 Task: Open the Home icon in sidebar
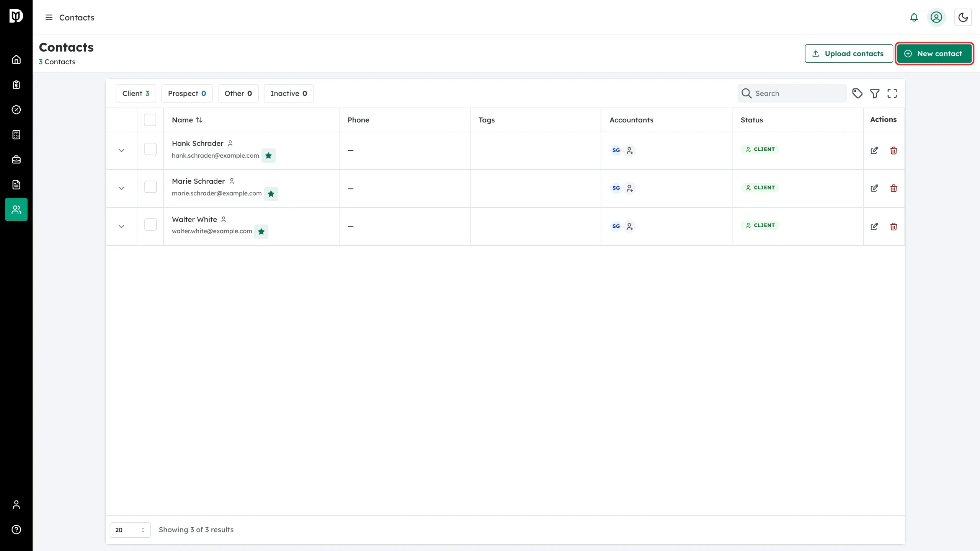coord(16,60)
